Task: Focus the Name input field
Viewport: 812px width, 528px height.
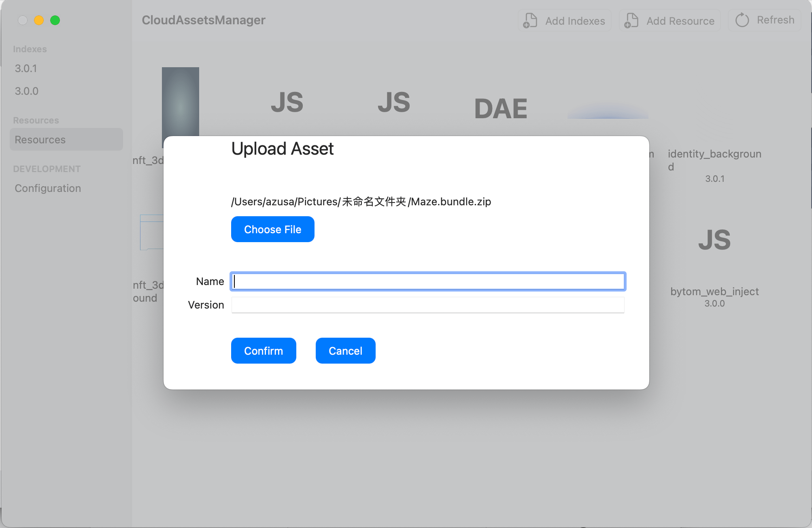Action: (x=428, y=281)
